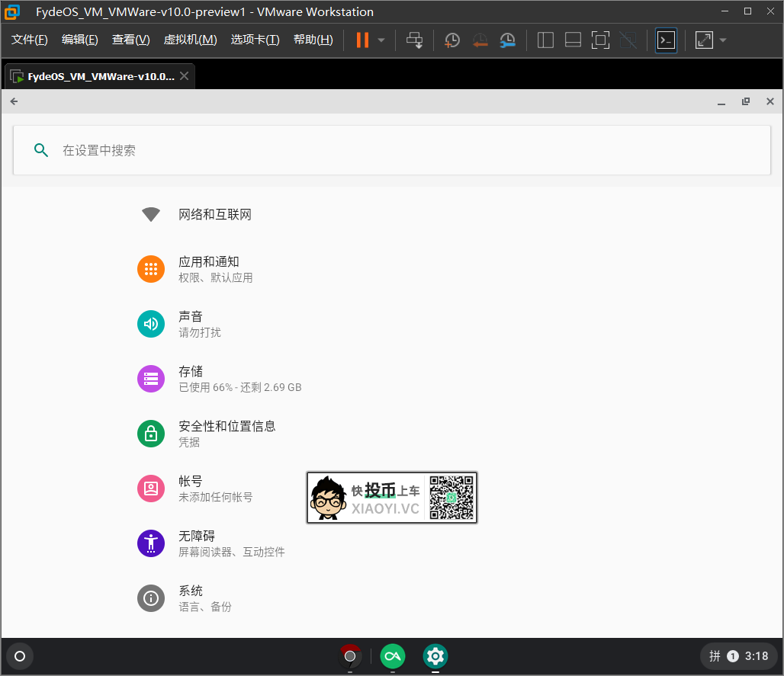Screen dimensions: 784x676
Task: Click the search magnifier icon
Action: (x=41, y=150)
